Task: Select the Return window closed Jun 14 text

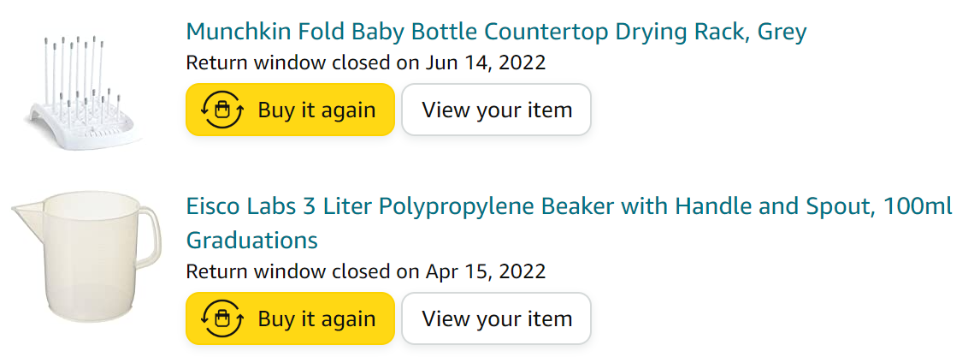Action: pyautogui.click(x=366, y=62)
